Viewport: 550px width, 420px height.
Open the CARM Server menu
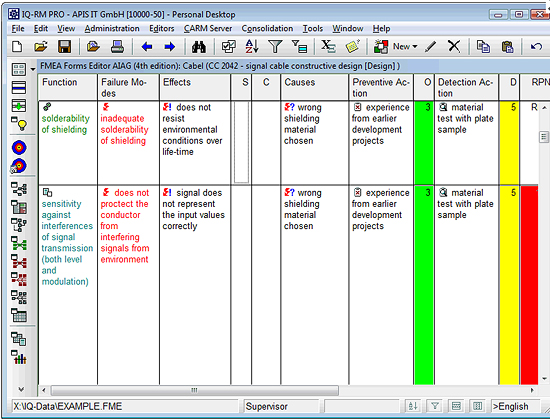[208, 28]
